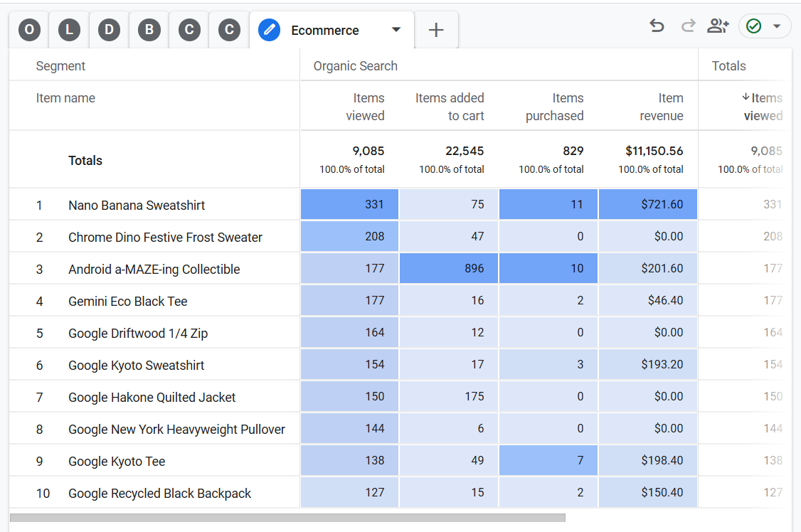Select the Nano Banana Sweatshirt row

pyautogui.click(x=137, y=205)
